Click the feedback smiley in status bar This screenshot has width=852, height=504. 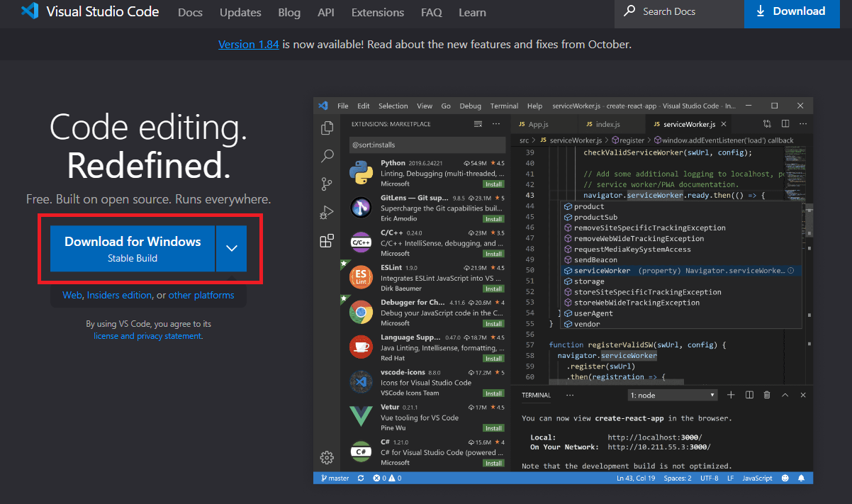(785, 478)
